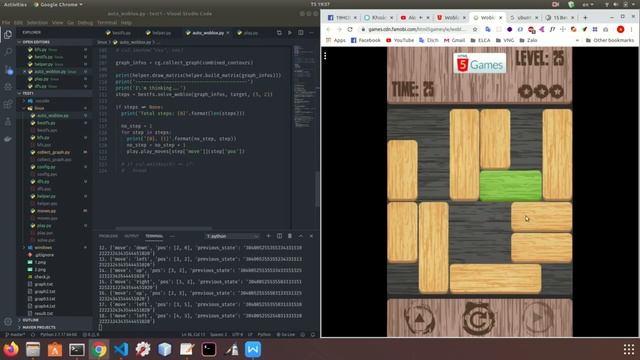This screenshot has height=360, width=640.
Task: Open the Google Translate extension in Chrome
Action: coord(488,29)
